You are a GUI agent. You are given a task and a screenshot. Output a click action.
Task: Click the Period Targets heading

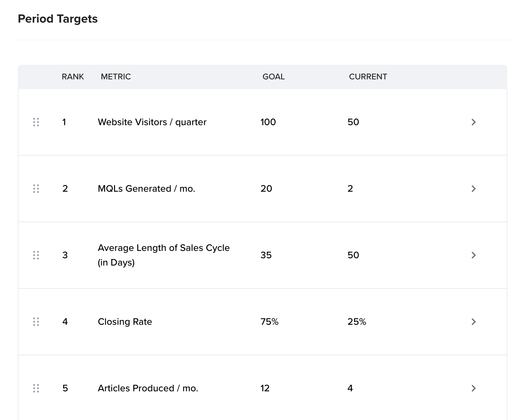[58, 19]
